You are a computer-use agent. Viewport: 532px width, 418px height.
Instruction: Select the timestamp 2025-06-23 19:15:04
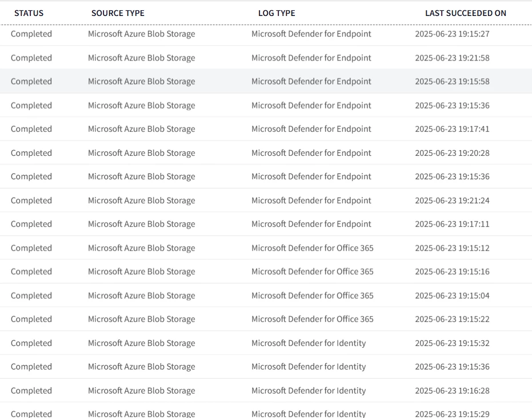click(x=452, y=296)
